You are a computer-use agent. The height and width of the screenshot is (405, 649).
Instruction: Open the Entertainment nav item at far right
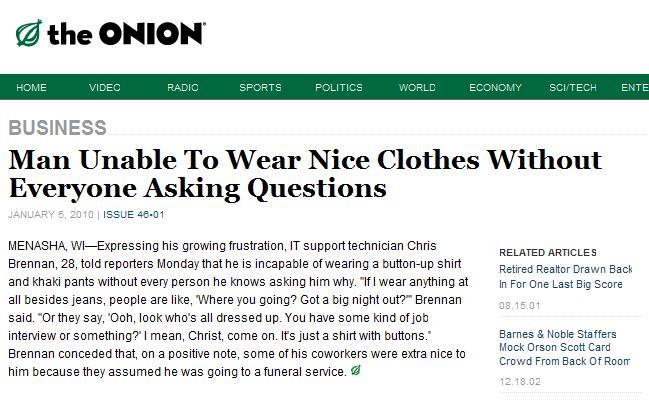[634, 88]
